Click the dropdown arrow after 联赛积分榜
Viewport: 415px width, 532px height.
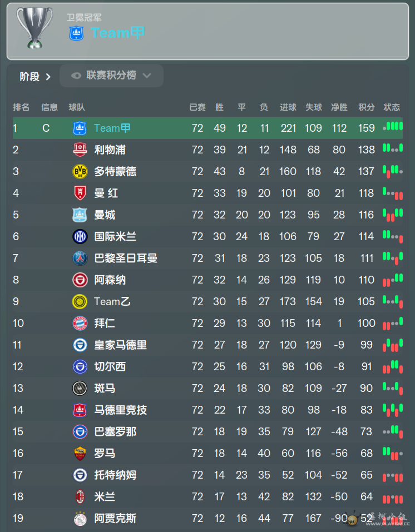pos(147,75)
